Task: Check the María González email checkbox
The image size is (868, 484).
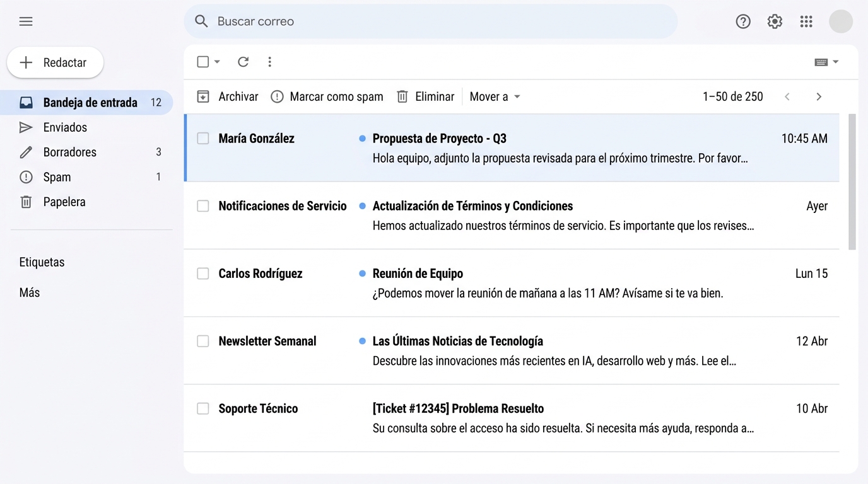Action: tap(203, 138)
